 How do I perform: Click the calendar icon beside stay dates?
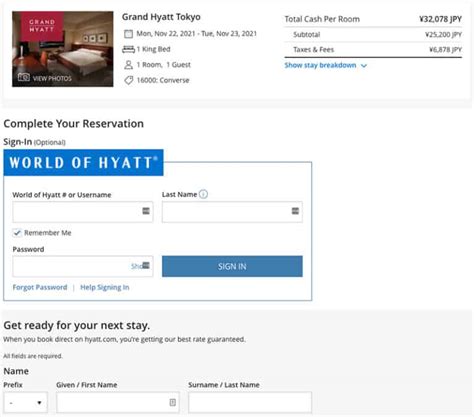click(x=128, y=34)
